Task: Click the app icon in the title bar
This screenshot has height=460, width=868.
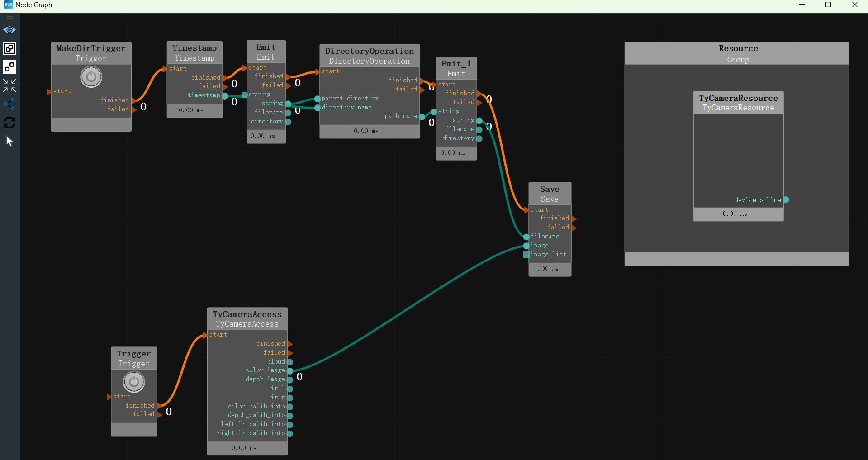Action: 8,5
